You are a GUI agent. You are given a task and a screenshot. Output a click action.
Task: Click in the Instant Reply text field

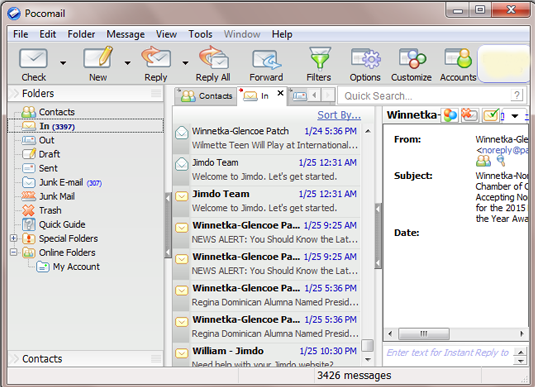coord(448,352)
